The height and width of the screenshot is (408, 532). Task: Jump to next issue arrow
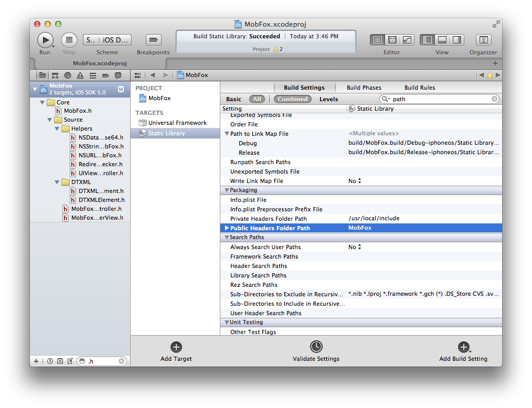pos(498,76)
